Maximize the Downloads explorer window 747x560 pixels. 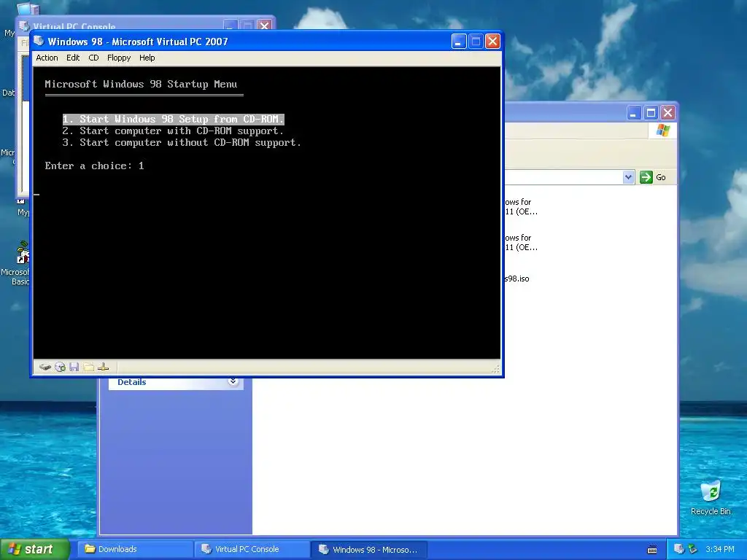[x=651, y=113]
